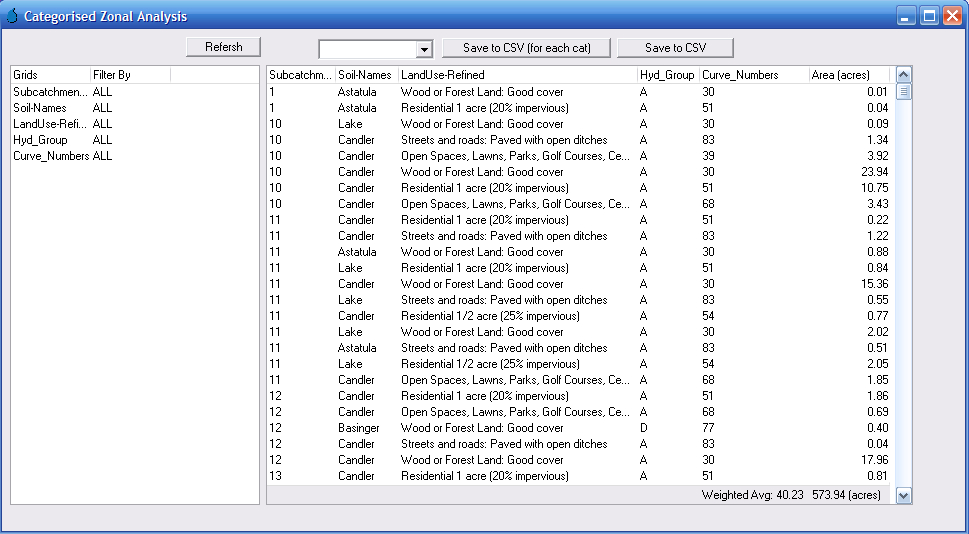Select the LandUse-Refi... grid row
This screenshot has width=969, height=534.
pyautogui.click(x=135, y=124)
